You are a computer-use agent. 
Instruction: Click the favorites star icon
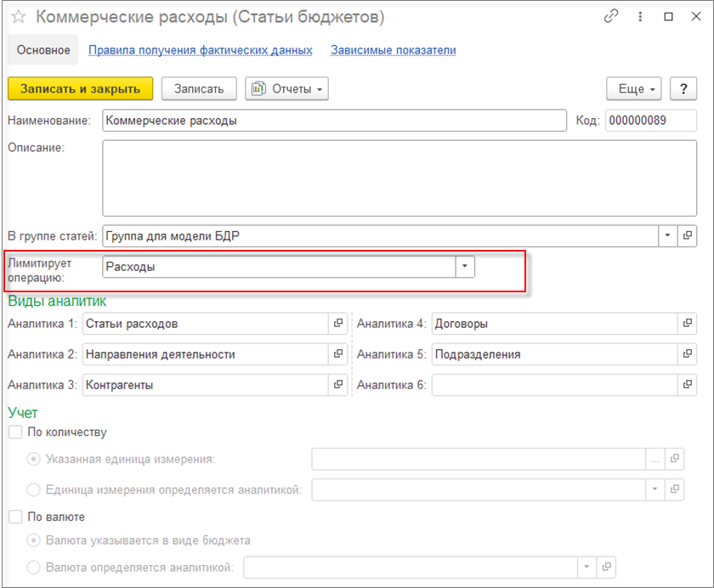click(x=19, y=17)
